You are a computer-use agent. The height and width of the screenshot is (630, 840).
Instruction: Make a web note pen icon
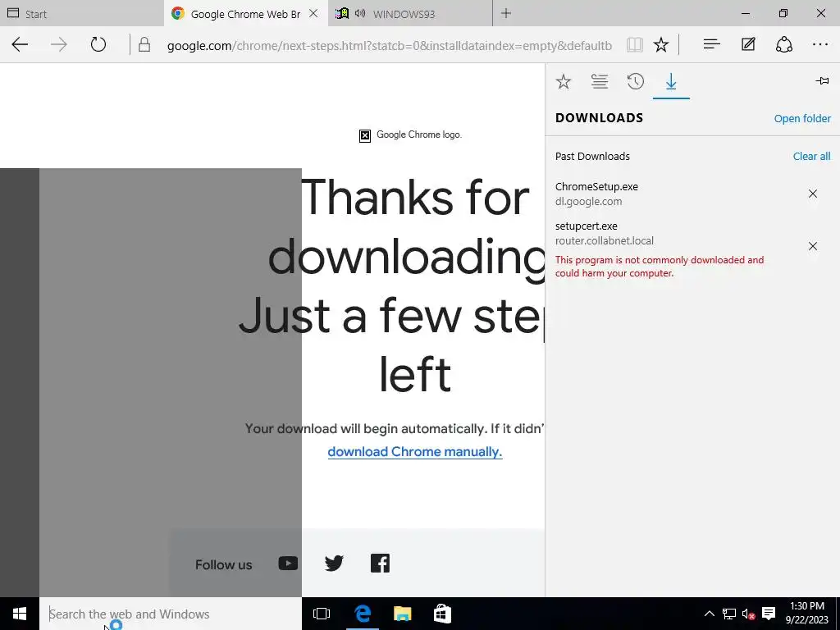coord(748,44)
